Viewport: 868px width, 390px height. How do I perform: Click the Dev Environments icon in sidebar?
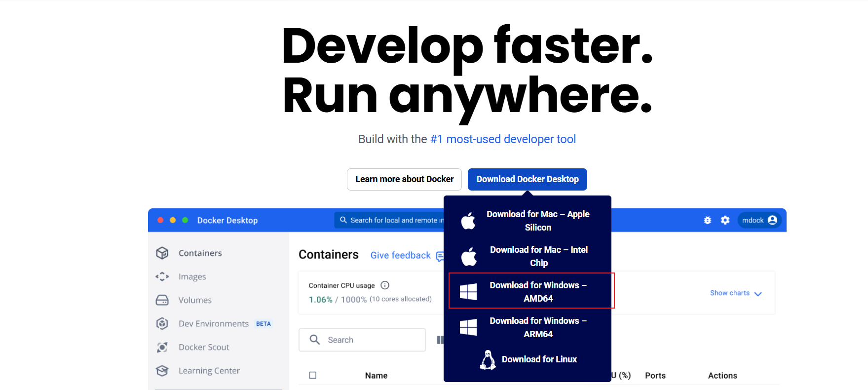click(x=162, y=323)
